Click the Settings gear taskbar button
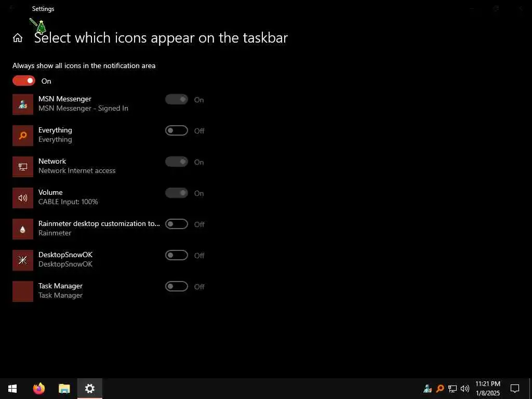532x399 pixels. (89, 389)
